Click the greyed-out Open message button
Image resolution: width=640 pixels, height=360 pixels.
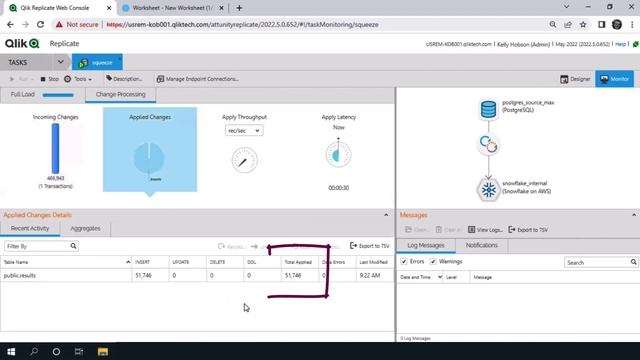[416, 230]
